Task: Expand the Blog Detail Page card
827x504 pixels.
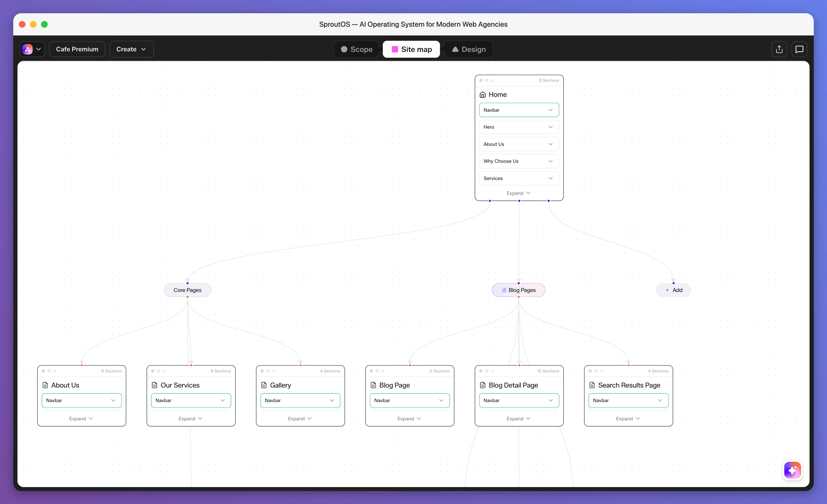Action: (x=519, y=419)
